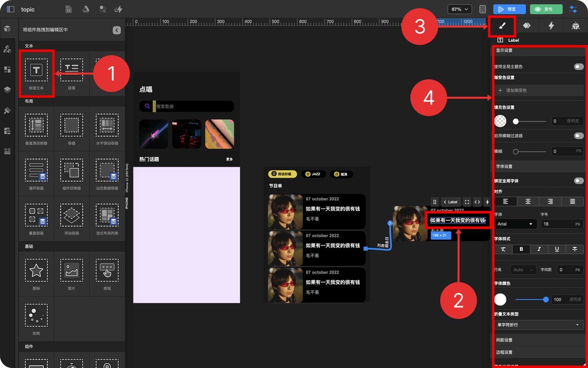Open the layers stack tab in left rail

point(7,90)
